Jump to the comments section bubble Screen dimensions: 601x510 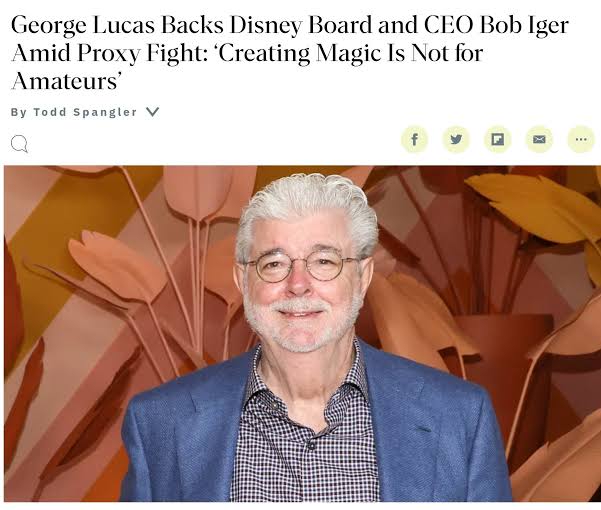(x=19, y=144)
